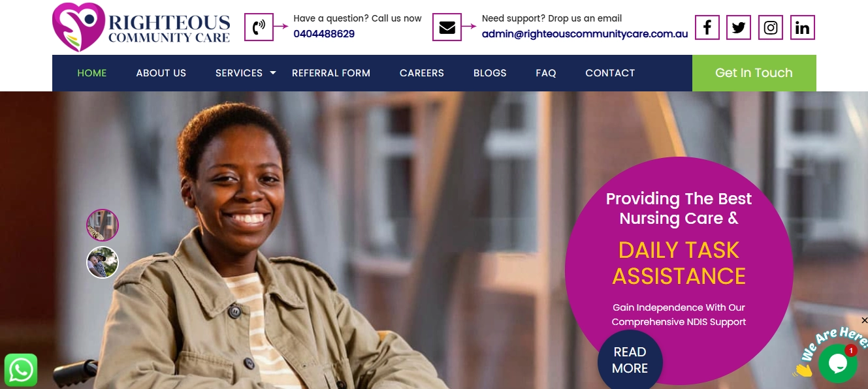Click the email envelope icon
Screen dimensions: 868x389
[447, 27]
